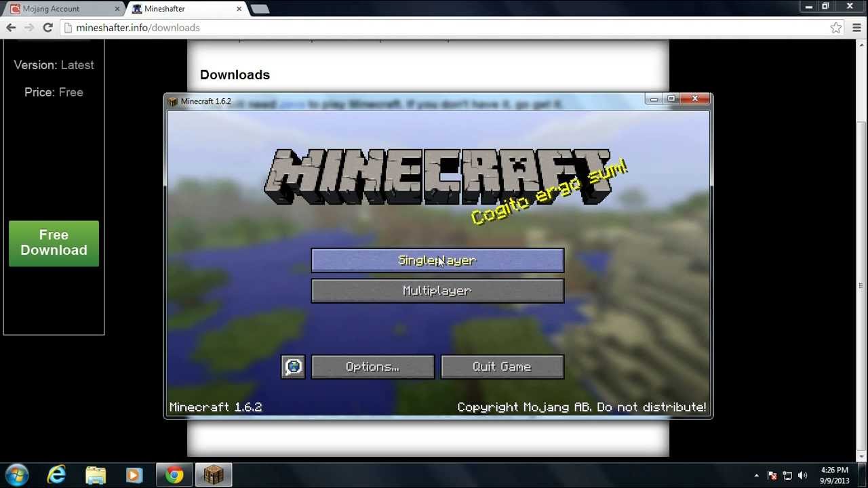Click the Minecraft window title icon
This screenshot has width=868, height=488.
(173, 102)
